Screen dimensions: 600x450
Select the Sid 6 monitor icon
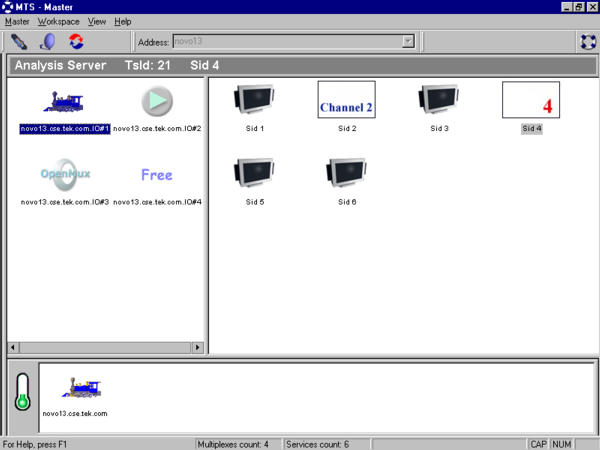pyautogui.click(x=346, y=174)
